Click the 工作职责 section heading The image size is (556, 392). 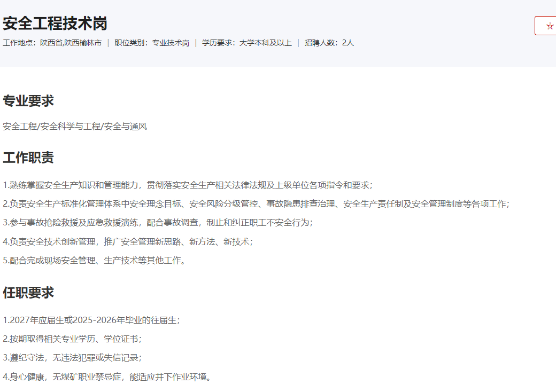[x=28, y=158]
